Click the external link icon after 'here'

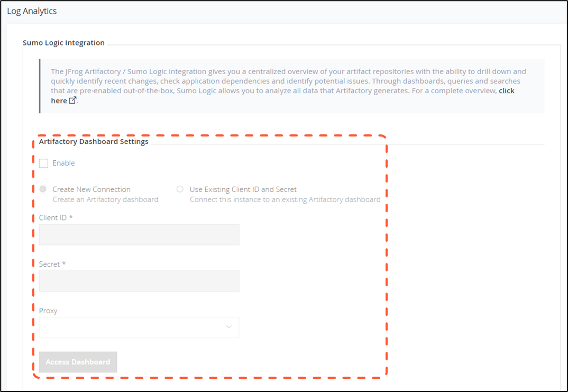click(x=72, y=101)
